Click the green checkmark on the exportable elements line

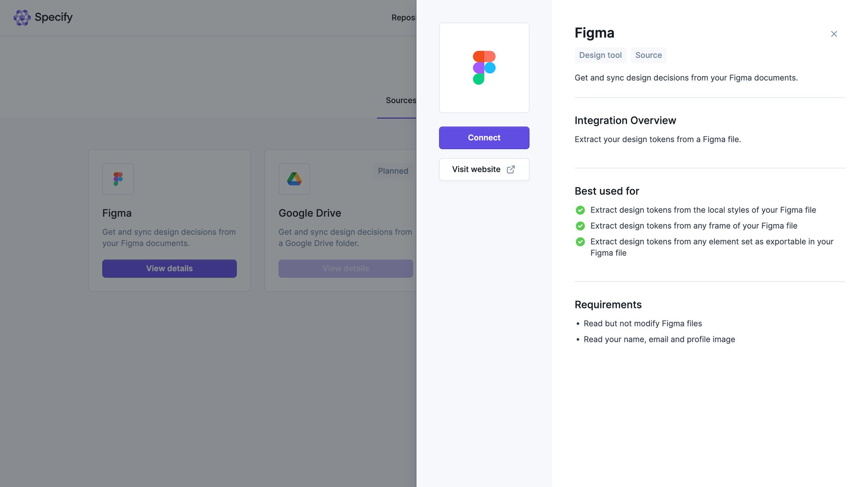pos(580,242)
